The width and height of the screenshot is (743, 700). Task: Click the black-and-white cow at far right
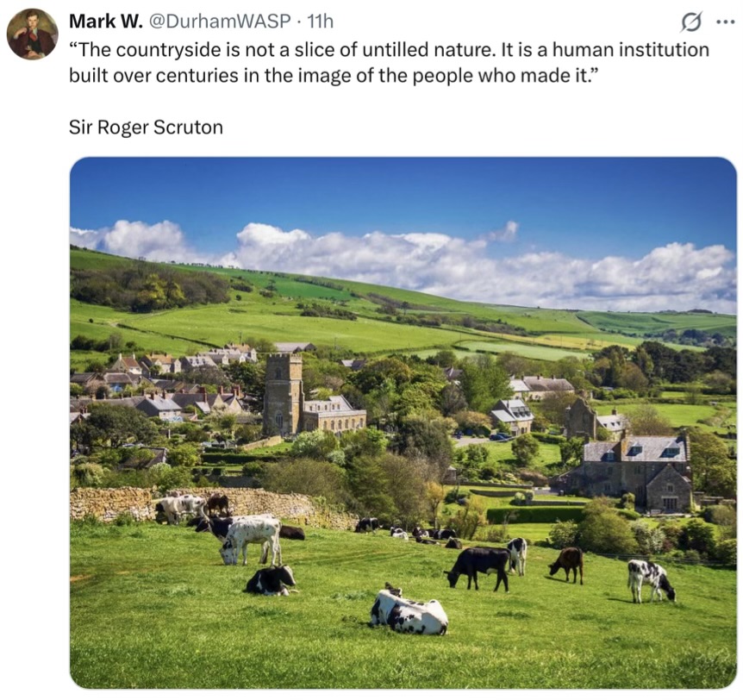649,578
